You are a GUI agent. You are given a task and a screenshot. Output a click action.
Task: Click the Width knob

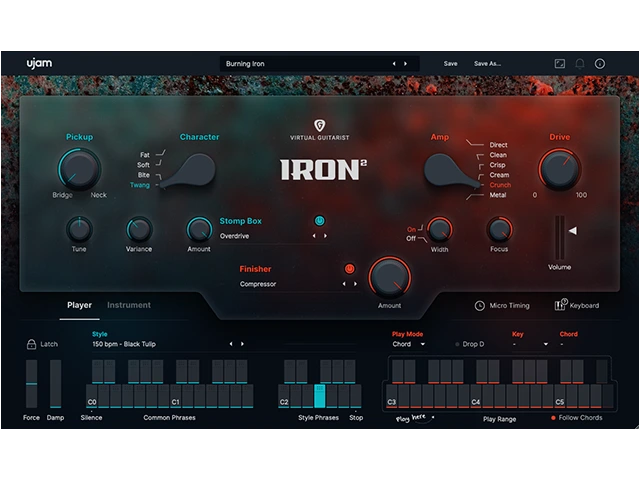(439, 230)
